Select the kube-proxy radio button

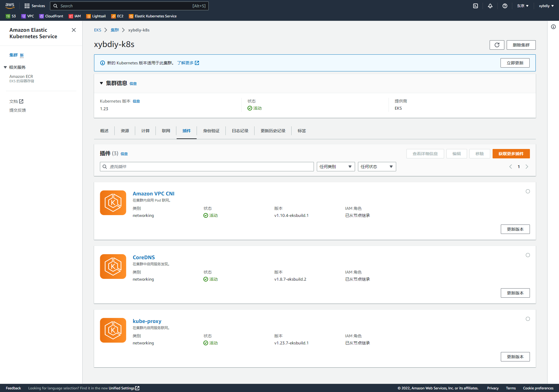point(528,319)
